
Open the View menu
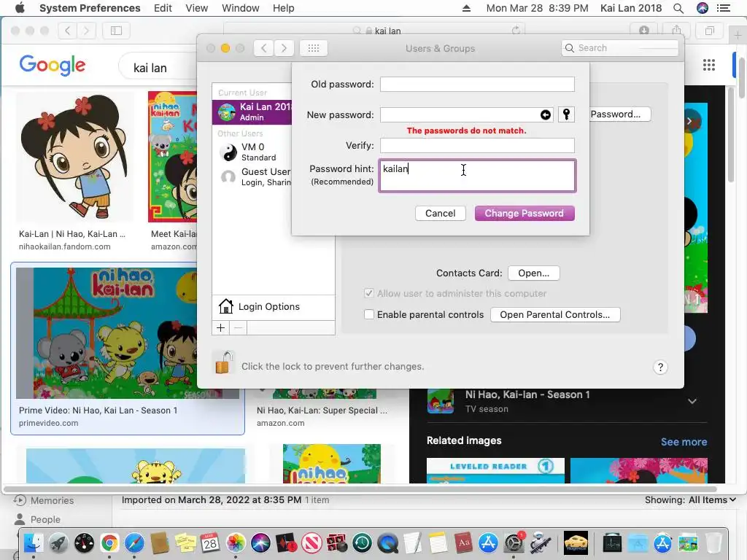pos(196,8)
